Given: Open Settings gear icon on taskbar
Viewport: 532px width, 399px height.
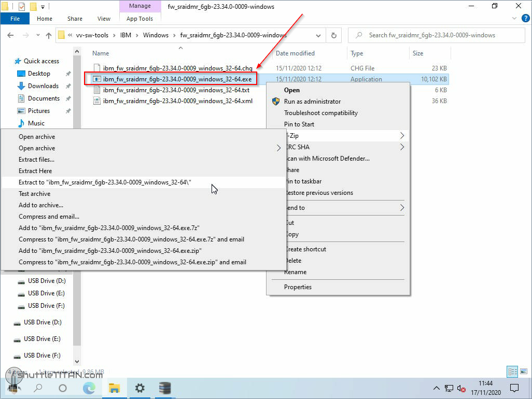Looking at the screenshot, I should coord(139,388).
